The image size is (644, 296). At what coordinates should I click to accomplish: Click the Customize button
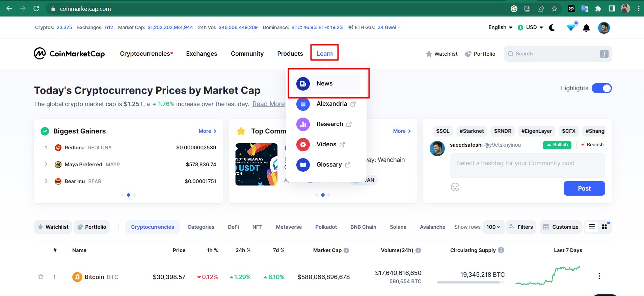561,227
